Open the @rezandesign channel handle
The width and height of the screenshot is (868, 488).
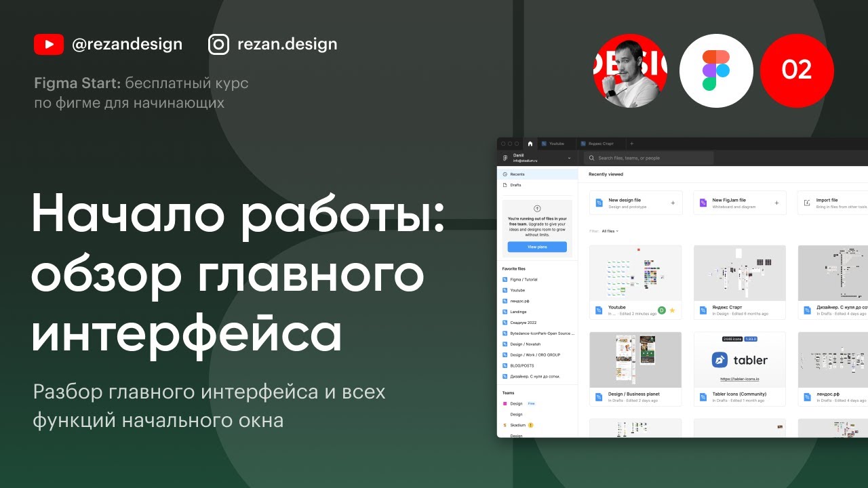point(127,45)
